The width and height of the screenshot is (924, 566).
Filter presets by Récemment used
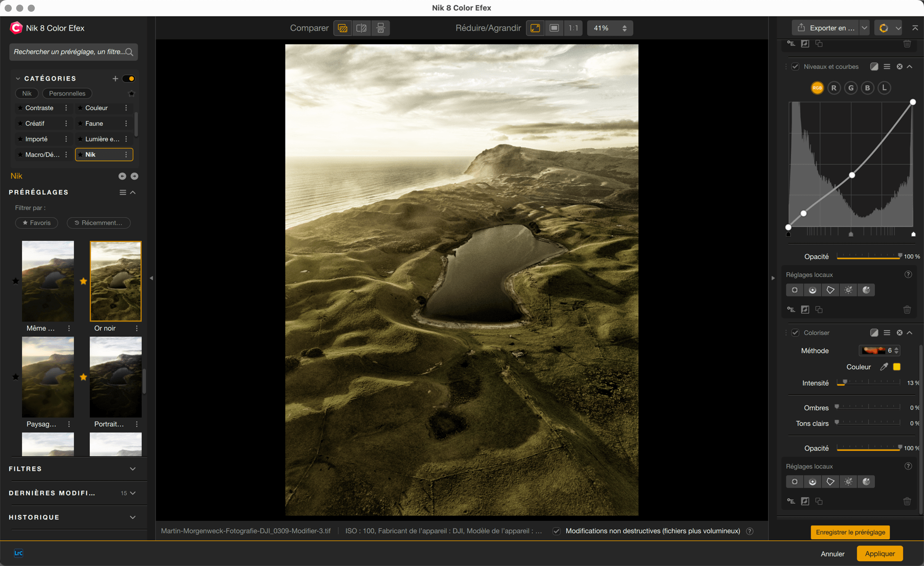(x=98, y=223)
